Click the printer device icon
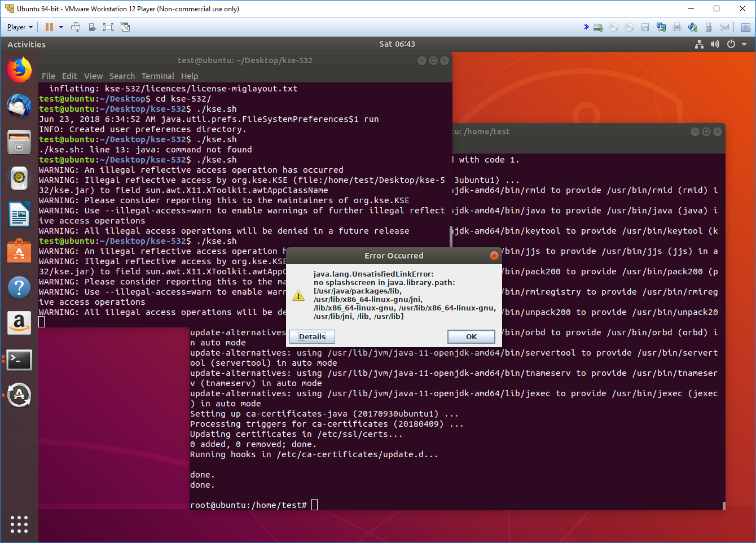This screenshot has height=543, width=756. pos(677,27)
